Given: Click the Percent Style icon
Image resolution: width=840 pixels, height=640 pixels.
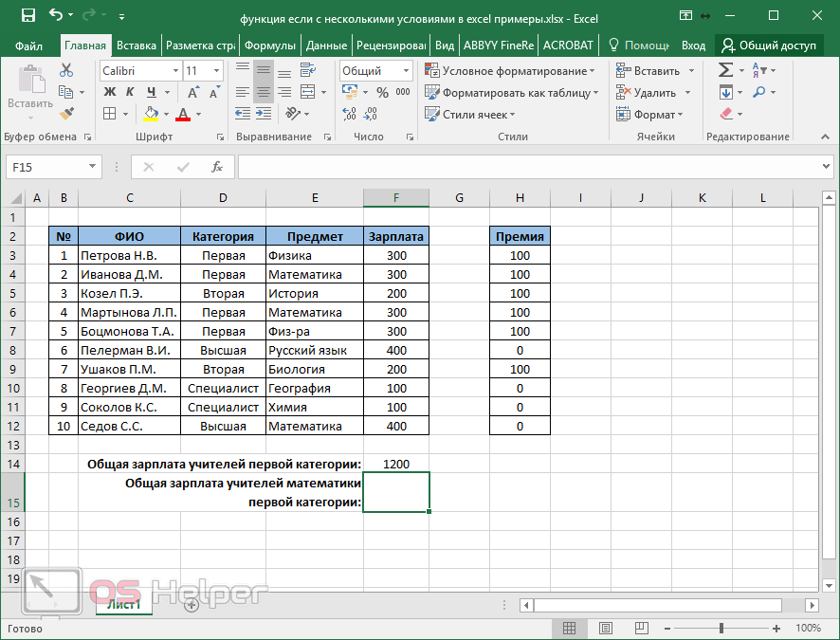Looking at the screenshot, I should tap(382, 93).
